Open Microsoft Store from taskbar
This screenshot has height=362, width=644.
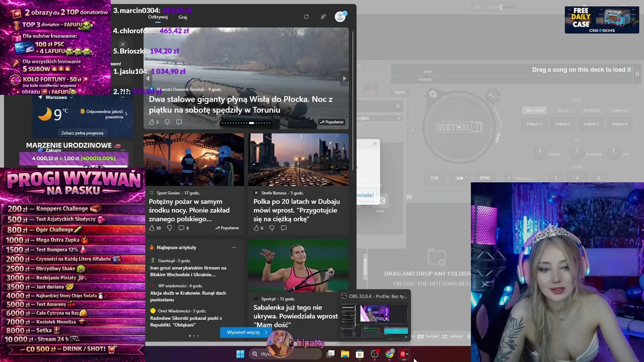[360, 354]
